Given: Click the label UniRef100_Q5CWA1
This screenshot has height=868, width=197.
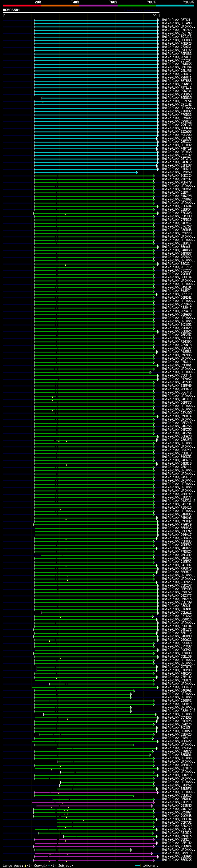Looking at the screenshot, I should point(177,365).
